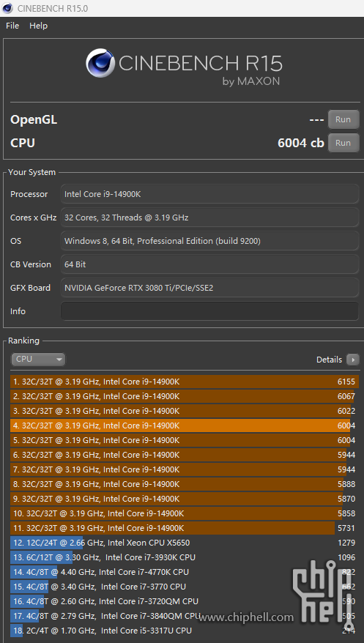Image resolution: width=364 pixels, height=643 pixels.
Task: Select the Core i7-3720QM ranking row
Action: pyautogui.click(x=185, y=601)
